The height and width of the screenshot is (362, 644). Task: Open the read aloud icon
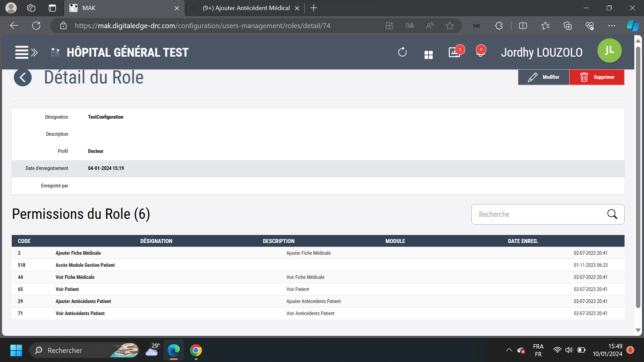[x=430, y=26]
